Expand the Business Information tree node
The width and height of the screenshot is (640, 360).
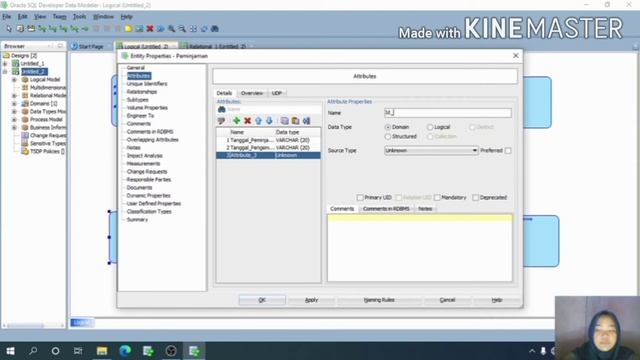point(14,127)
